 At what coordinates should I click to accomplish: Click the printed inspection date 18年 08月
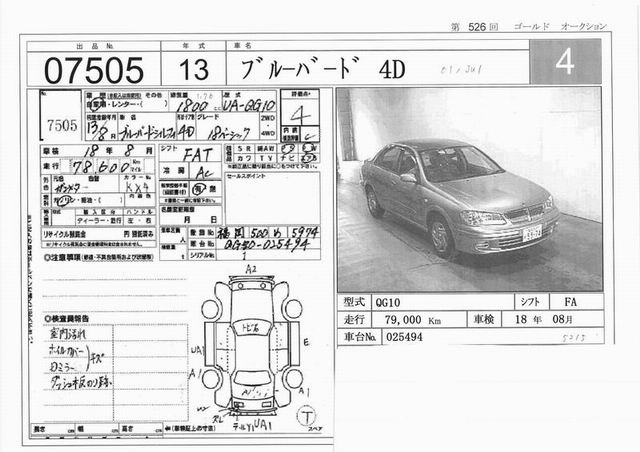pos(544,319)
